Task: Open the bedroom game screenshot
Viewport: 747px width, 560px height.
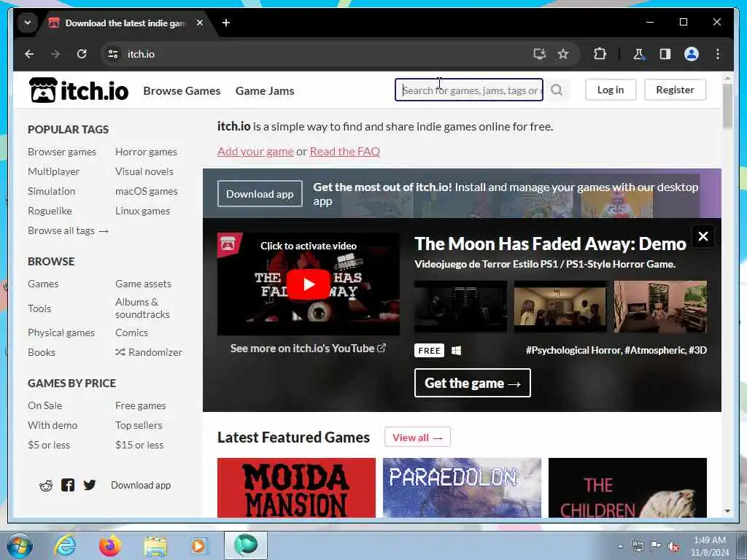Action: (x=660, y=306)
